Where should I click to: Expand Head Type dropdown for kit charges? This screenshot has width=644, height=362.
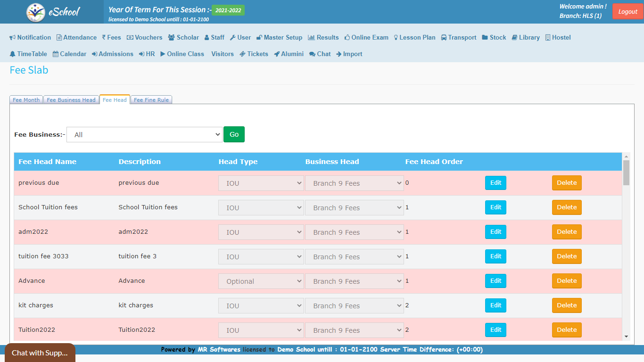pos(261,306)
